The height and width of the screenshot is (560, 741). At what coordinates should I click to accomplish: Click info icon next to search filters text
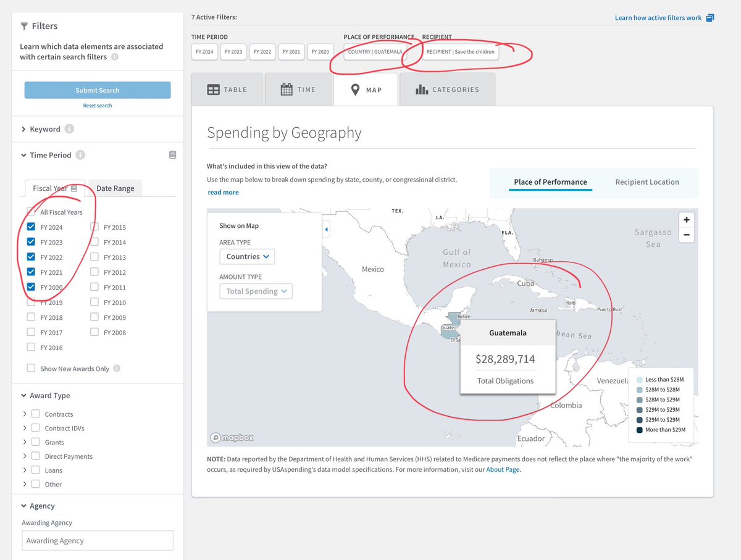(x=115, y=57)
